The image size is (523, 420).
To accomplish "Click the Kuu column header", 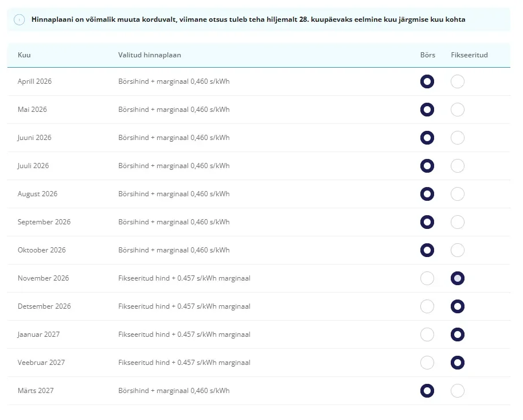I will click(x=24, y=55).
